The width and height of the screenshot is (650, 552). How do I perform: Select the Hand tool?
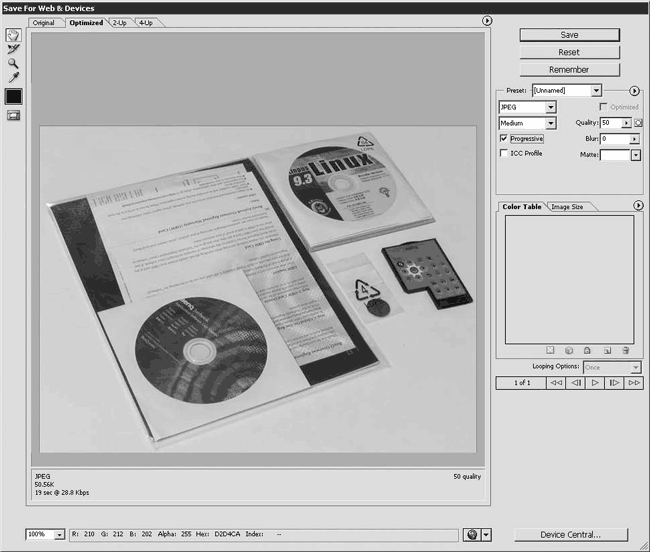[13, 35]
